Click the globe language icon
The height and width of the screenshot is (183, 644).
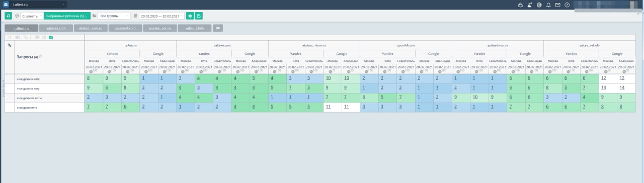(x=539, y=5)
